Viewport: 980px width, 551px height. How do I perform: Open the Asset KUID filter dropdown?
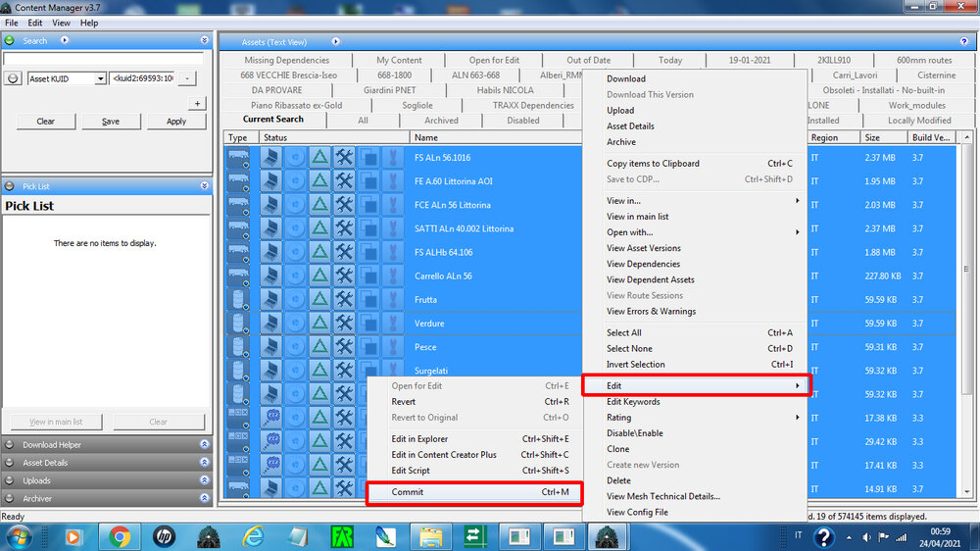click(100, 78)
